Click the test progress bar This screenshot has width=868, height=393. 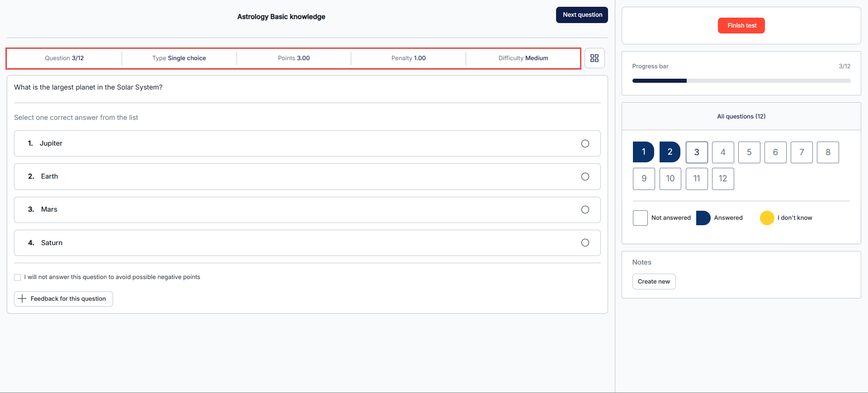[x=741, y=81]
